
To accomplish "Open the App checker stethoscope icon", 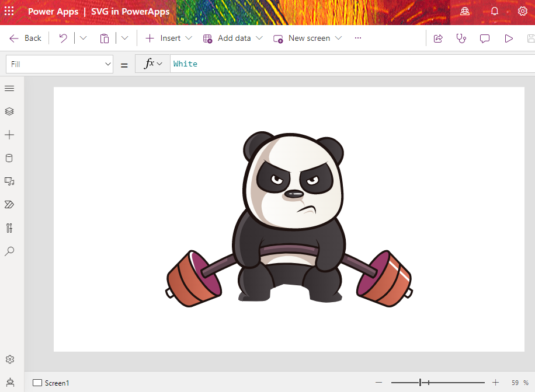I will tap(461, 38).
